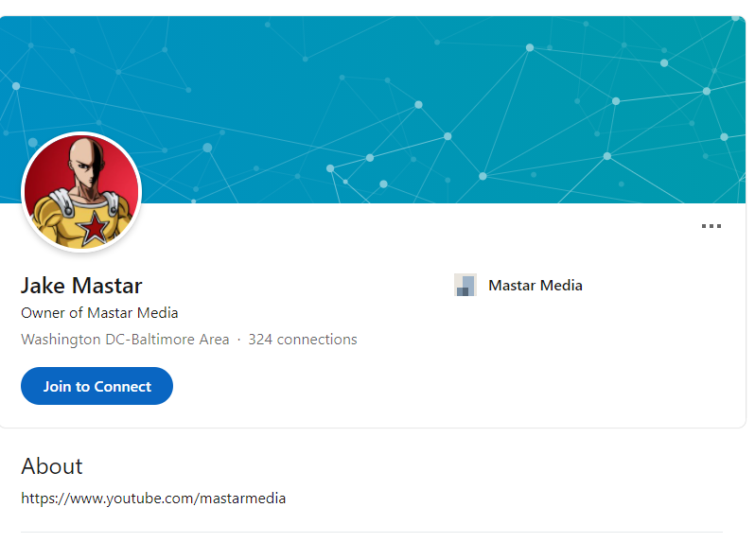Click the "Owner of Mastar Media" headline
The image size is (755, 560).
pyautogui.click(x=99, y=313)
